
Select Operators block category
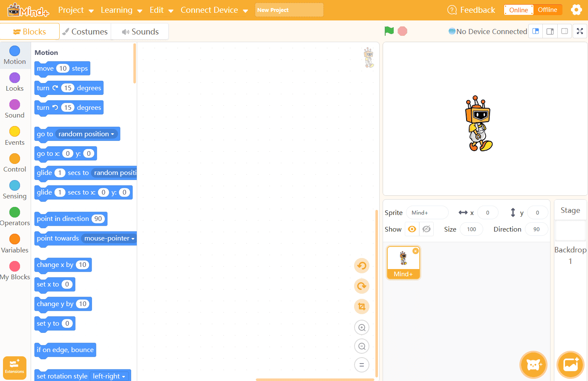coord(14,217)
